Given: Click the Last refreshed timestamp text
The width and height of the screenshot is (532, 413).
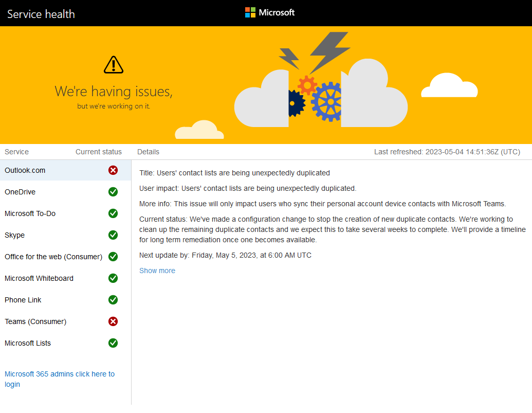Looking at the screenshot, I should (x=447, y=152).
